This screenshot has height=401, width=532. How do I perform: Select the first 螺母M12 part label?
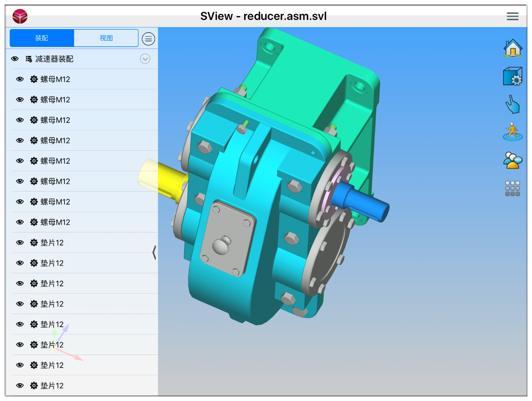55,79
